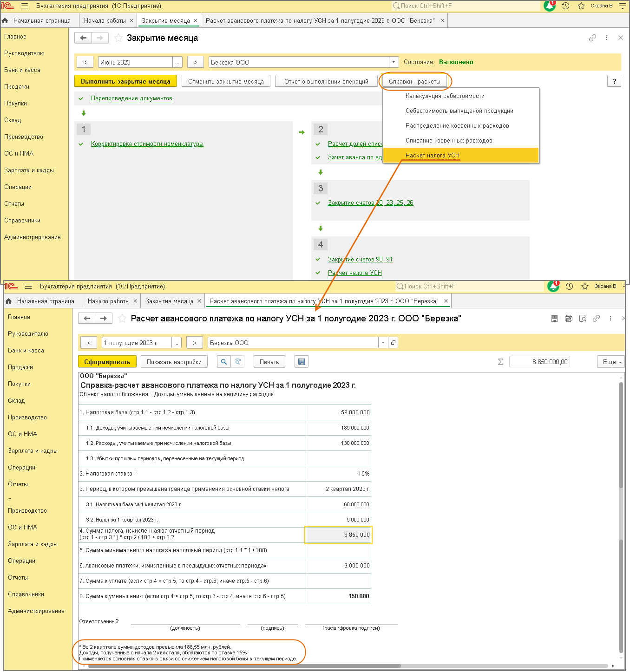Open period picker button near Июнь 2023
The height and width of the screenshot is (672, 630).
177,62
